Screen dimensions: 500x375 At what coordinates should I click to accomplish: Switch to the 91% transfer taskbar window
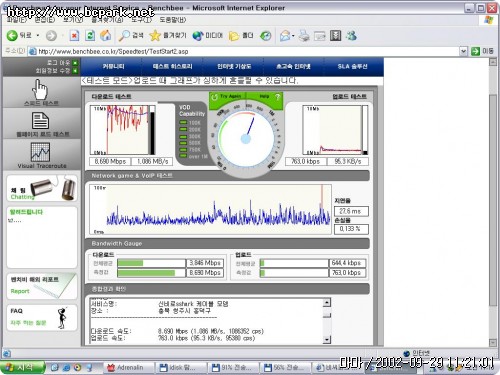coord(233,367)
